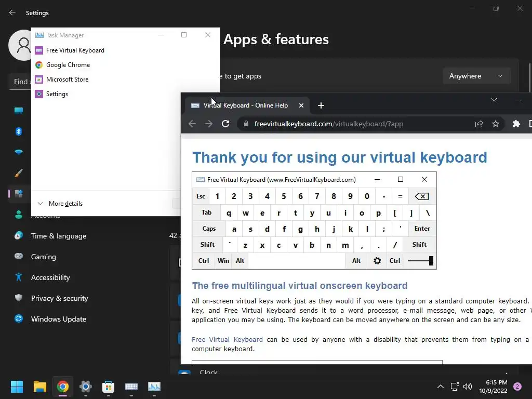Click the share page icon in Chrome
The width and height of the screenshot is (532, 399).
click(x=478, y=124)
